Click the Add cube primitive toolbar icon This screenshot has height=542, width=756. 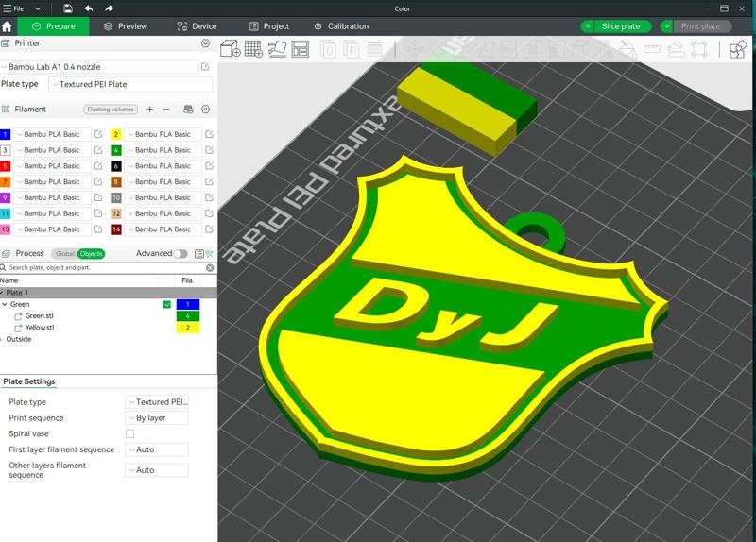(230, 49)
